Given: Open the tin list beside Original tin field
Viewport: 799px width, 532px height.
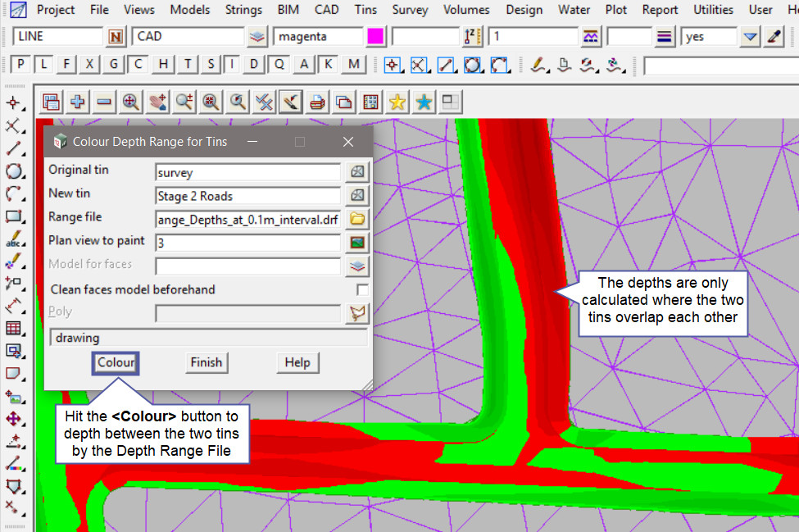Looking at the screenshot, I should point(356,172).
